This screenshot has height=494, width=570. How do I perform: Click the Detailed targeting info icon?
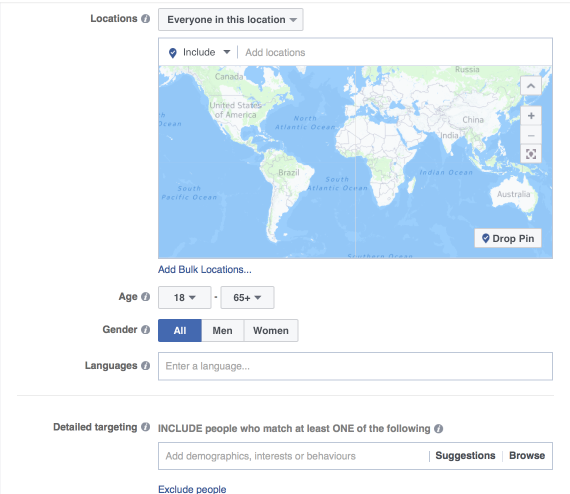point(145,427)
